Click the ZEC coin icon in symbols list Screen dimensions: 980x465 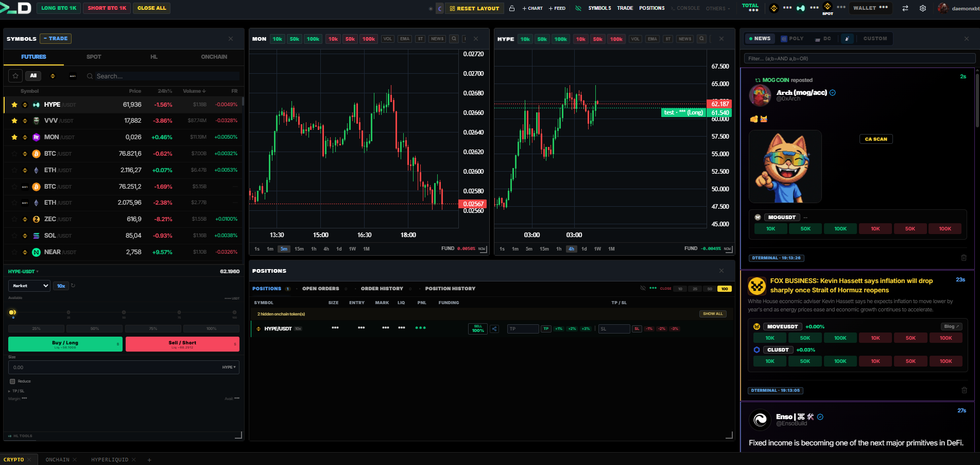(36, 219)
